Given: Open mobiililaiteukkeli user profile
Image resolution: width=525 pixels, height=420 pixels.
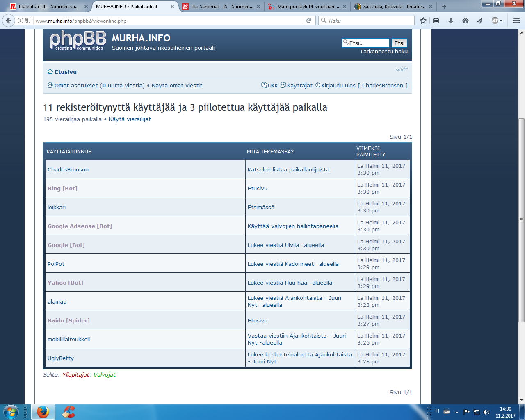Looking at the screenshot, I should point(68,339).
